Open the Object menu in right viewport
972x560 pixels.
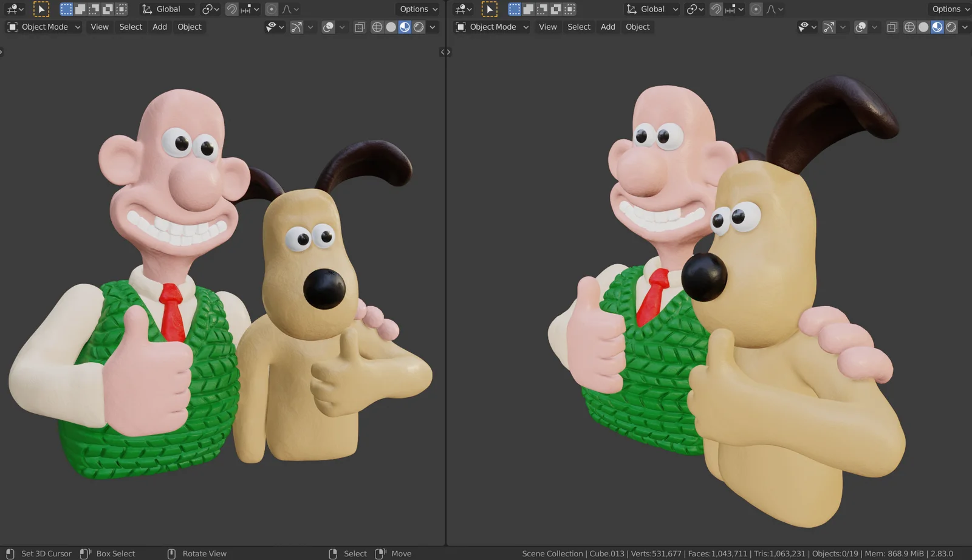pyautogui.click(x=637, y=27)
